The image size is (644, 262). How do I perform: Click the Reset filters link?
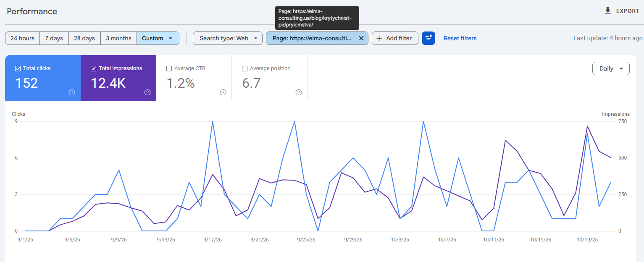pyautogui.click(x=460, y=38)
